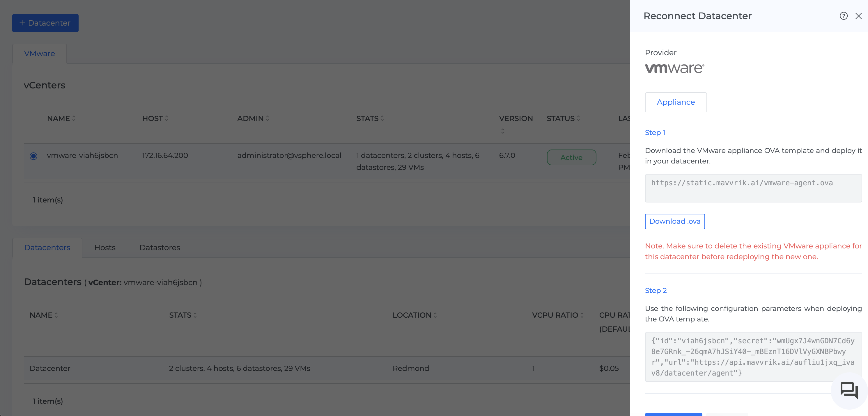Switch to the Datastores tab
The width and height of the screenshot is (868, 416).
pyautogui.click(x=160, y=248)
